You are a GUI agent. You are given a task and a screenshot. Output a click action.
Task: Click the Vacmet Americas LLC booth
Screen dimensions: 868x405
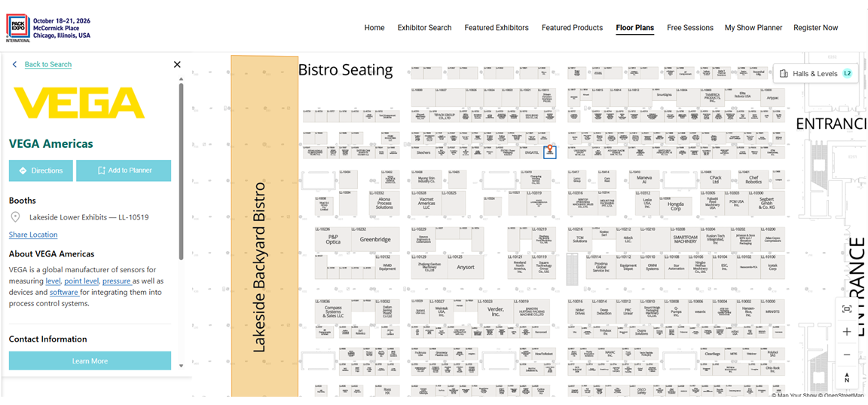tap(426, 205)
